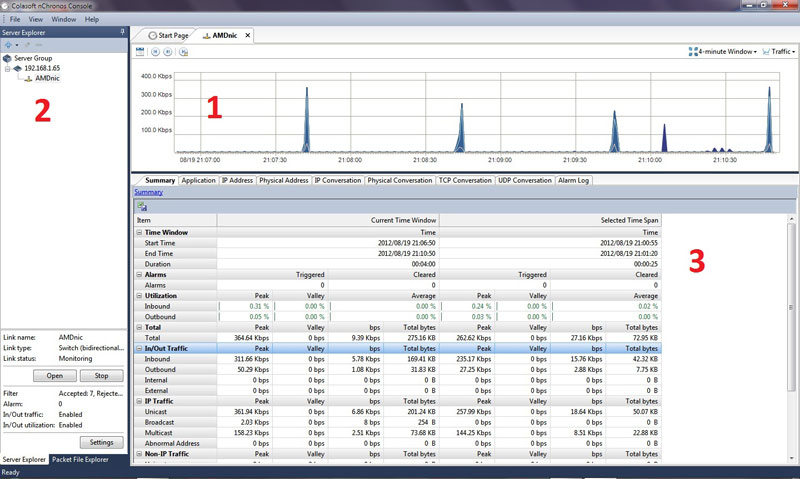Screen dimensions: 800x479
Task: Click the Stop button in link panel
Action: pos(102,375)
